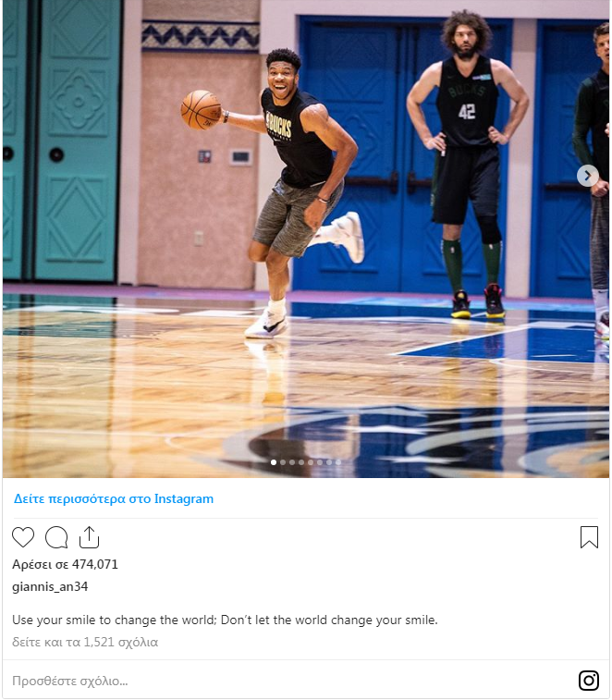Click the 'Use your smile' caption text
Image resolution: width=612 pixels, height=700 pixels.
[x=225, y=620]
